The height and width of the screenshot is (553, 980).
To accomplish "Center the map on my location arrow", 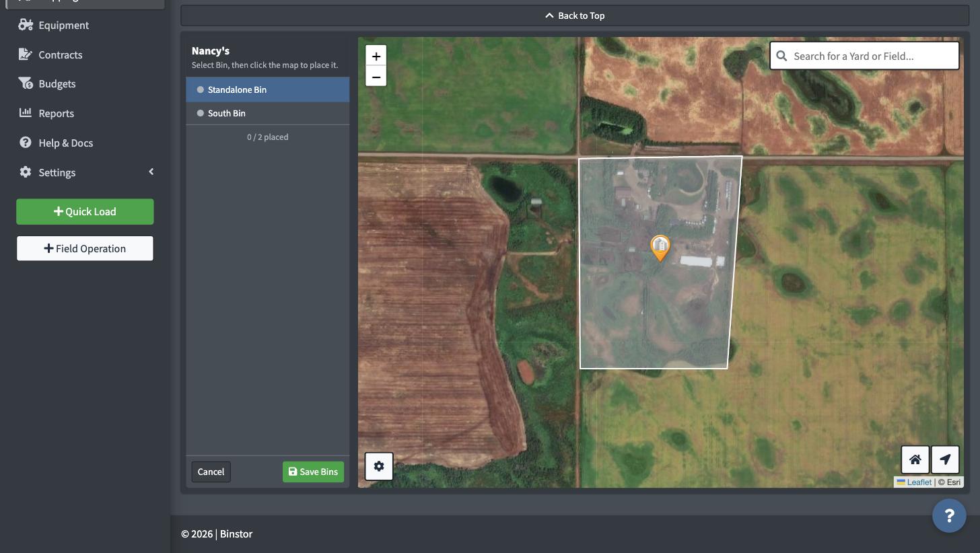I will [945, 459].
